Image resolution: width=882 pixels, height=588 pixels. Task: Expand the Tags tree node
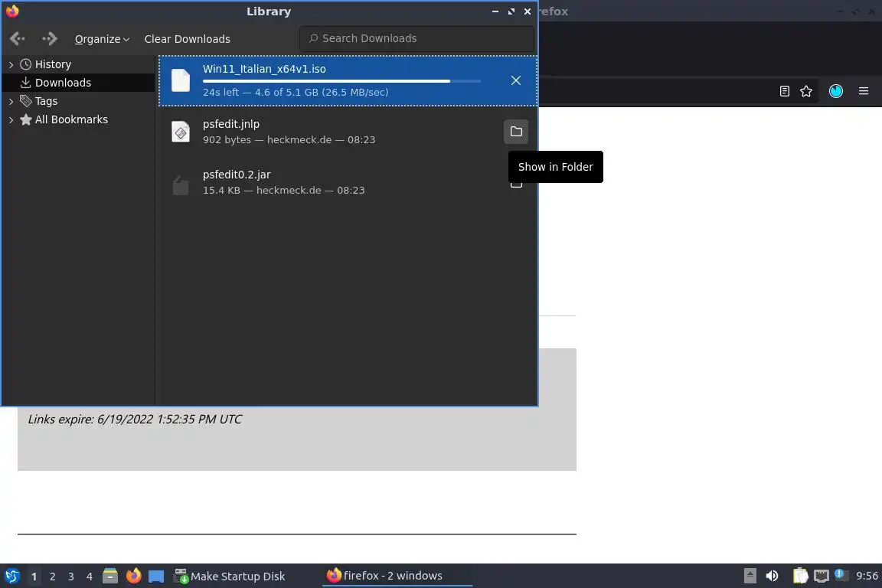[x=11, y=101]
